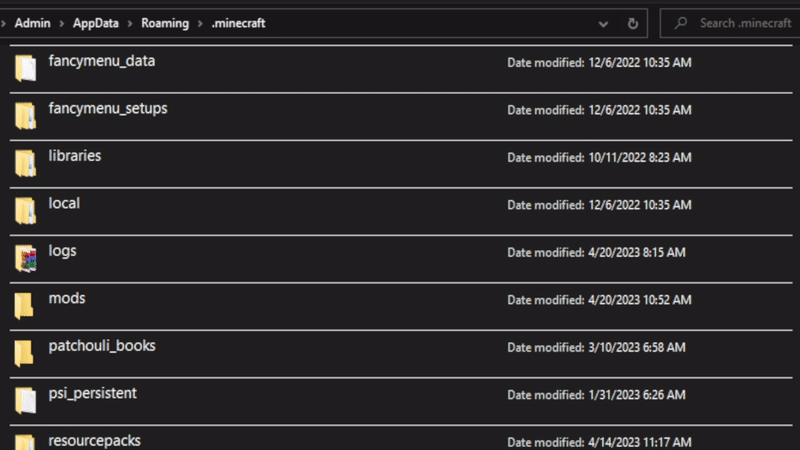Select the logs folder name

coord(62,251)
